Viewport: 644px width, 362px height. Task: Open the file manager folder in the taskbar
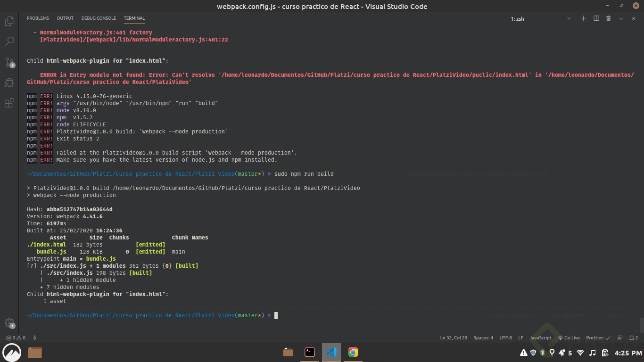click(288, 352)
